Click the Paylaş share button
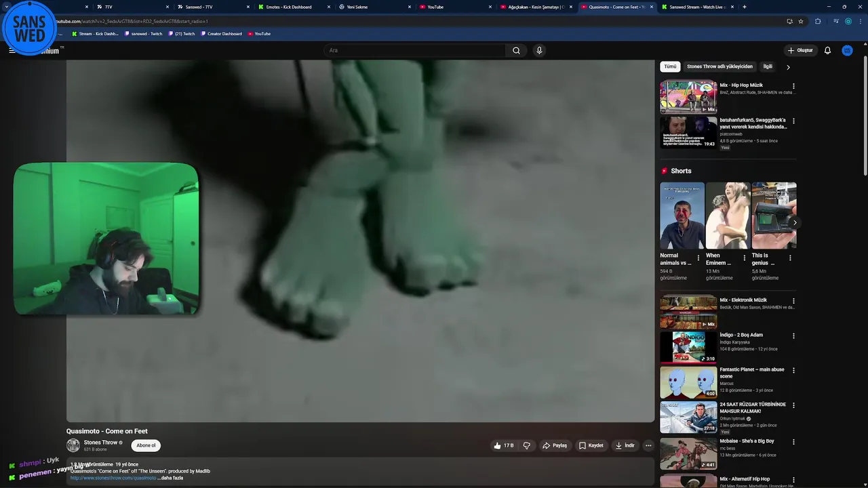Screen dimensions: 868x488 [x=555, y=445]
